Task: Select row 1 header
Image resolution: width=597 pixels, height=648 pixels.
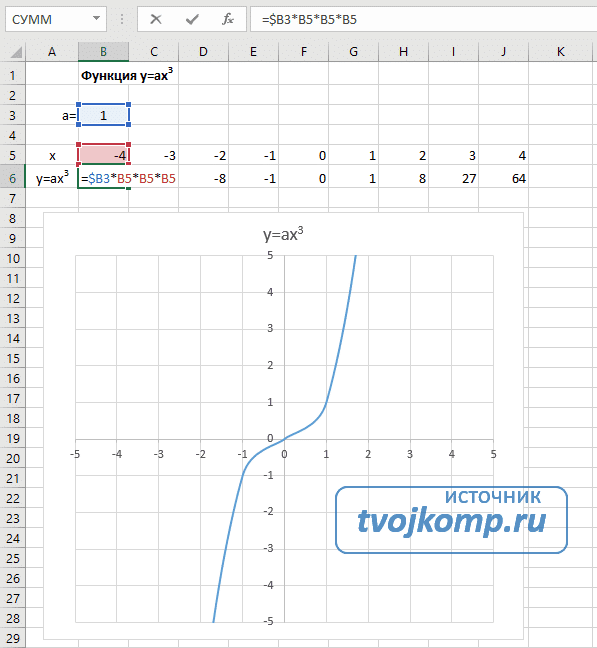Action: [x=12, y=76]
